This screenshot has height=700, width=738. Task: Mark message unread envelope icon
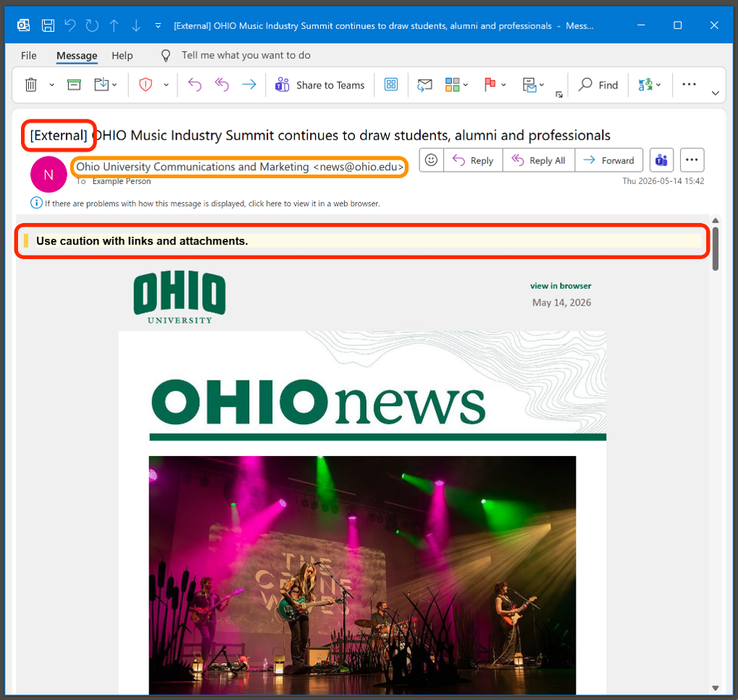(x=424, y=85)
